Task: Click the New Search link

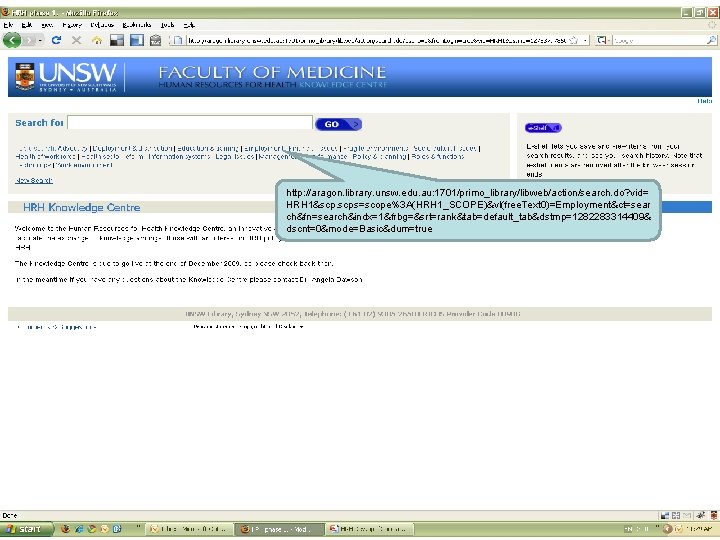Action: 34,180
